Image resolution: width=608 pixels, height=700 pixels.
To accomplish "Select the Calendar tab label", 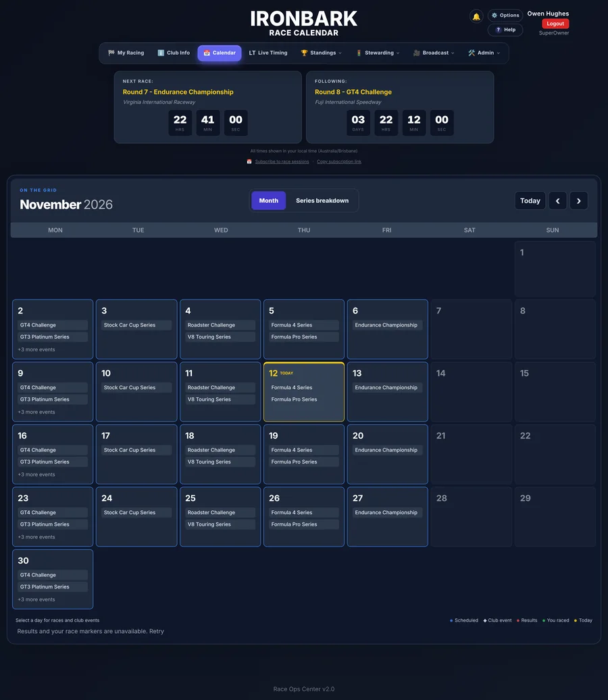I will [x=224, y=53].
